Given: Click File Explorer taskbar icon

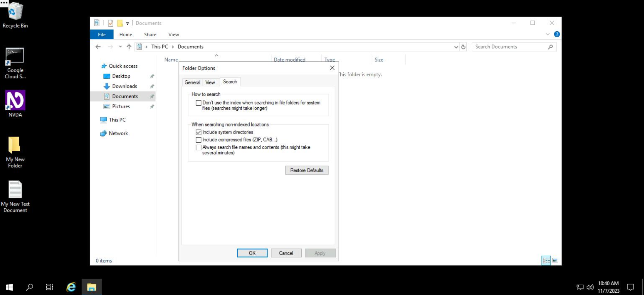Looking at the screenshot, I should point(91,287).
